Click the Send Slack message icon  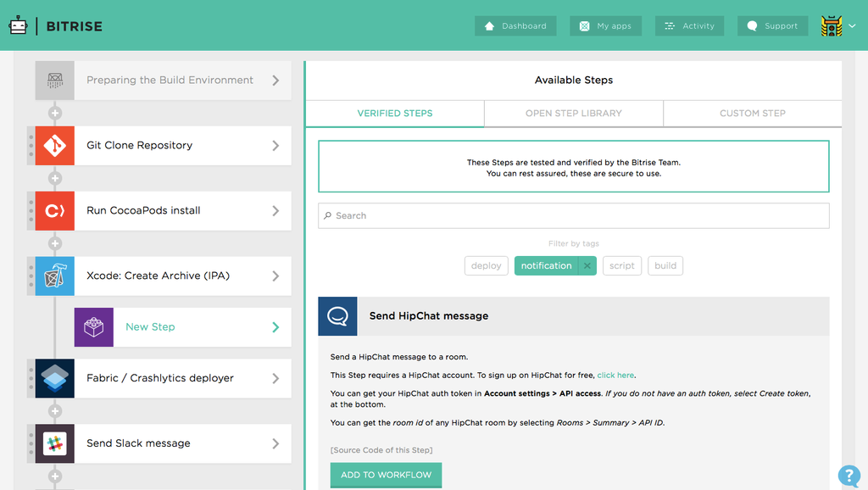(x=55, y=443)
